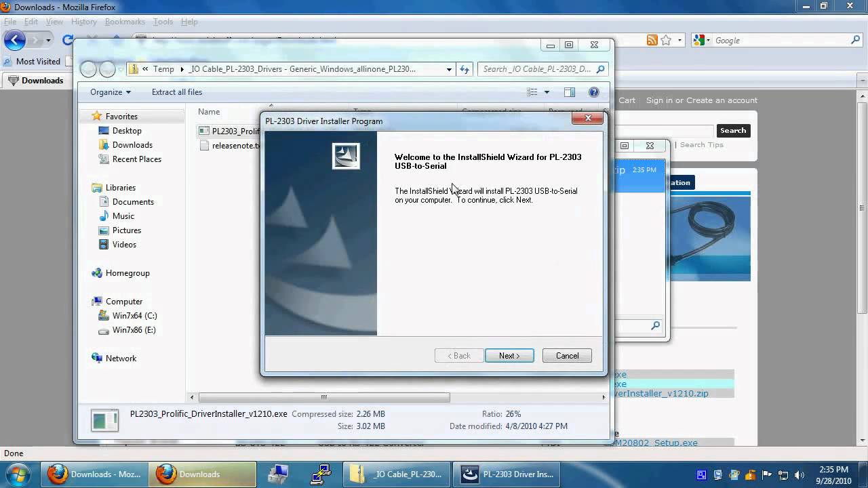The width and height of the screenshot is (868, 488).
Task: Open Firefox Help menu
Action: [189, 22]
